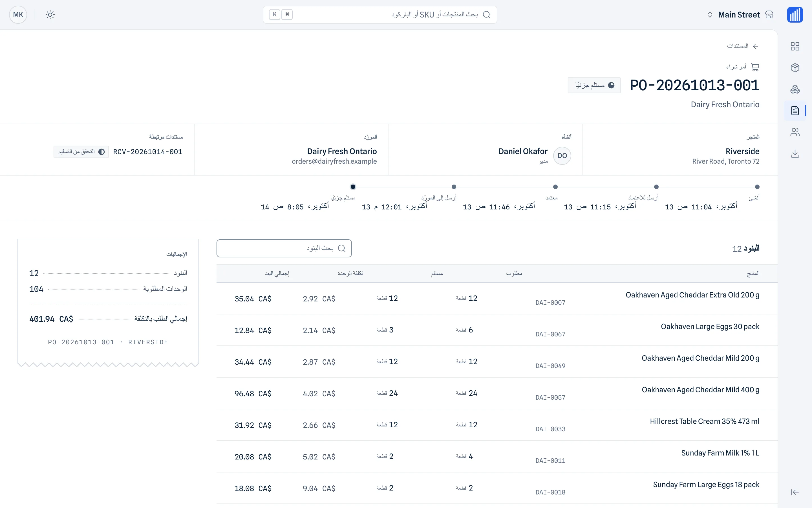Open linked document RCV-20261014-001
812x508 pixels.
(x=148, y=152)
